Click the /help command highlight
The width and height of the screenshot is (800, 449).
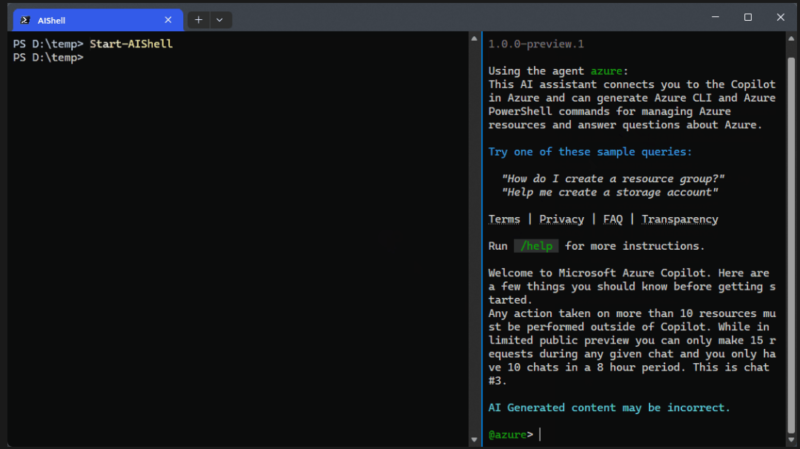[x=536, y=246]
